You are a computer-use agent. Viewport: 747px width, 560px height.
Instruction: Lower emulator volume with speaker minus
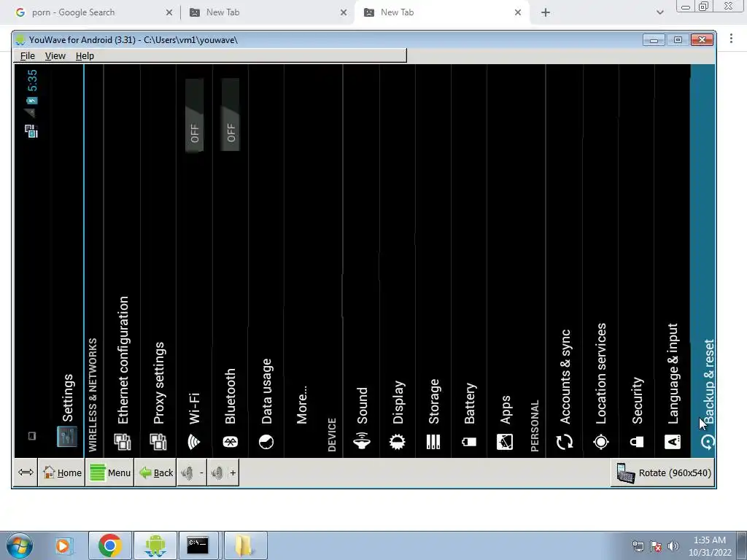[x=192, y=472]
